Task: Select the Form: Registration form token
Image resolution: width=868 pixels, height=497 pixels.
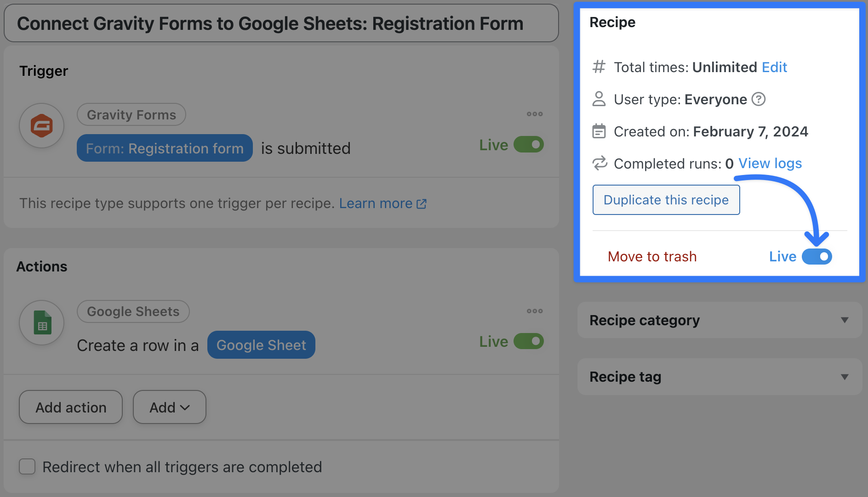Action: (x=165, y=148)
